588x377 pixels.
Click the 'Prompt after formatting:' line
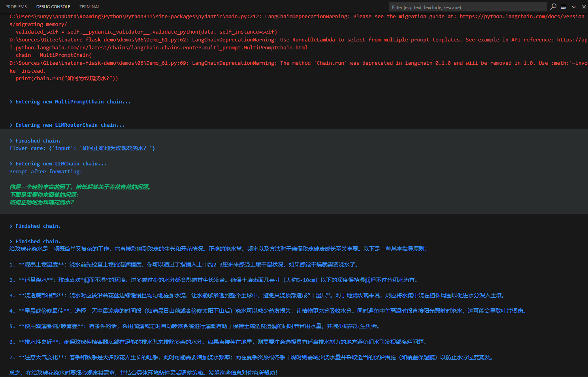pos(46,172)
